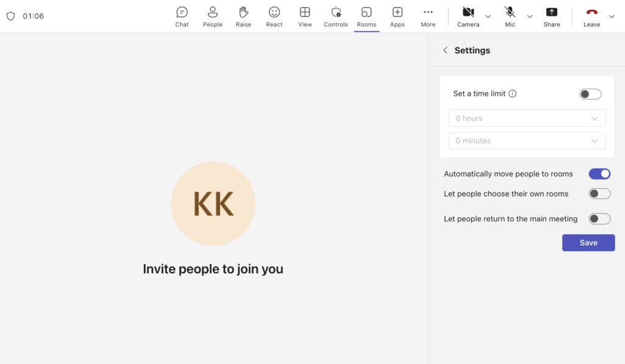Viewport: 625px width, 364px height.
Task: Open the More options menu
Action: click(428, 16)
